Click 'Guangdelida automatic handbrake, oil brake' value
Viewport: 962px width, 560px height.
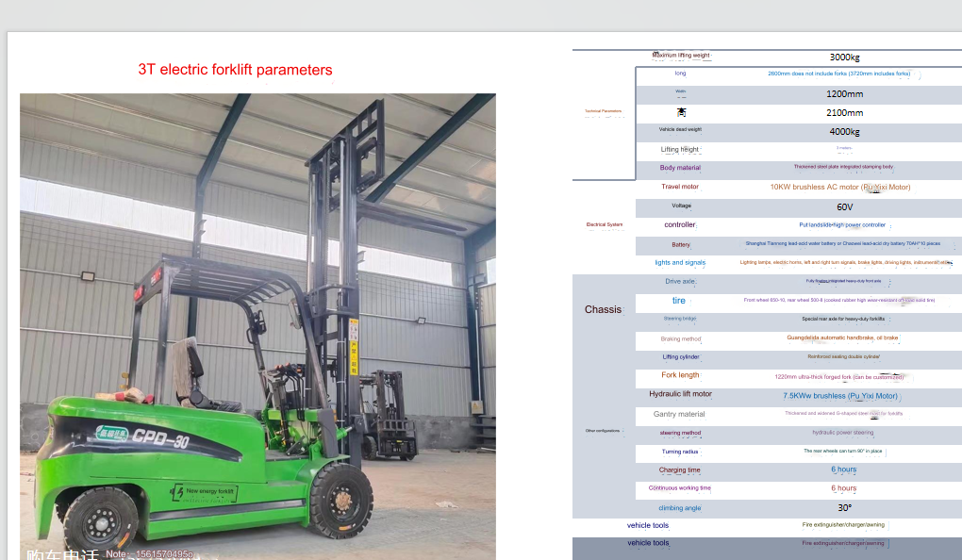[x=842, y=338]
